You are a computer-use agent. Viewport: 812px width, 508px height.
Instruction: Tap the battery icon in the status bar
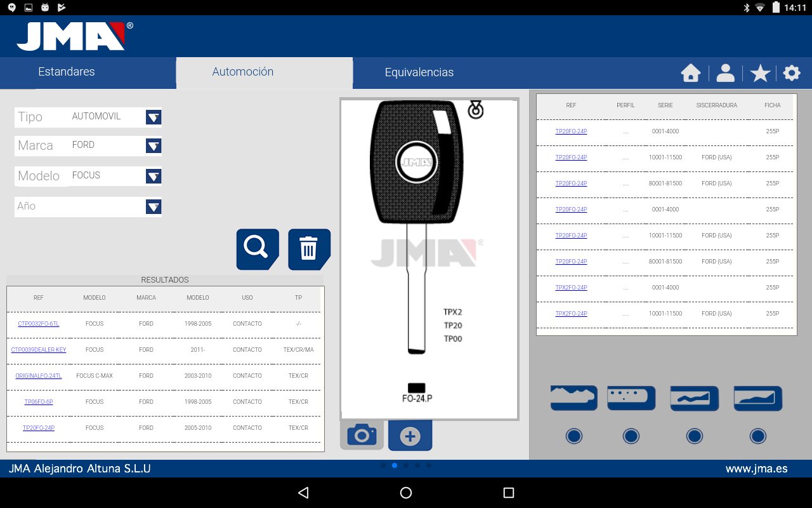(776, 8)
